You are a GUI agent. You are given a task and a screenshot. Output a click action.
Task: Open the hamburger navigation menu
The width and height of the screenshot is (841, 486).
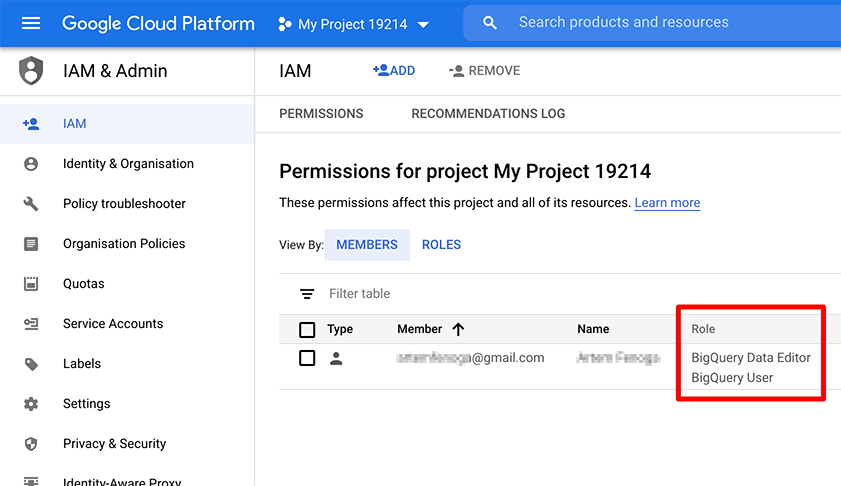[x=31, y=23]
